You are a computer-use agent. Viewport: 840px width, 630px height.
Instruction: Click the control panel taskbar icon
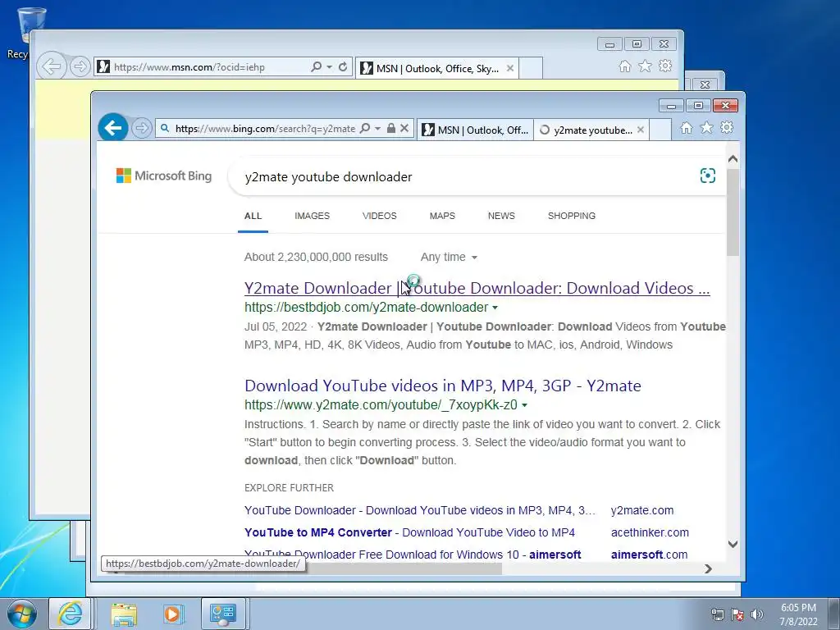point(223,614)
